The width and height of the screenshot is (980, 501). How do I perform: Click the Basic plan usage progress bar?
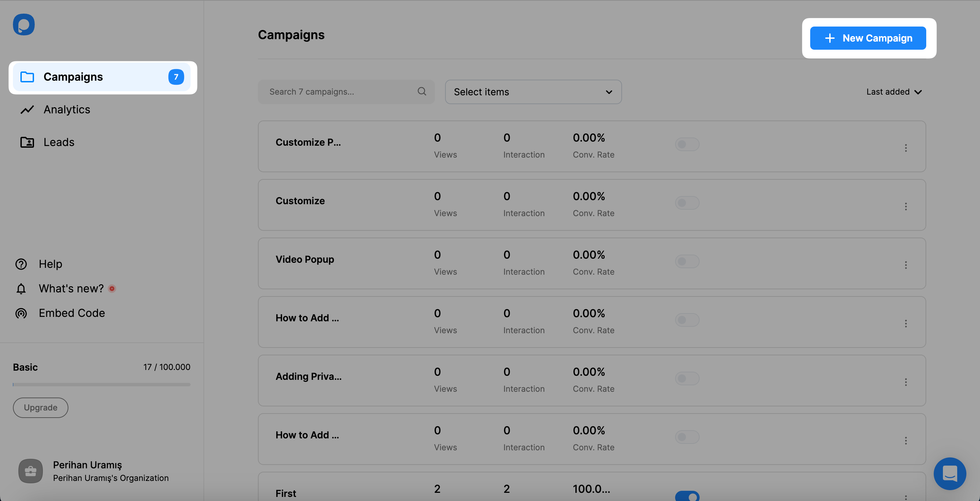pyautogui.click(x=102, y=384)
